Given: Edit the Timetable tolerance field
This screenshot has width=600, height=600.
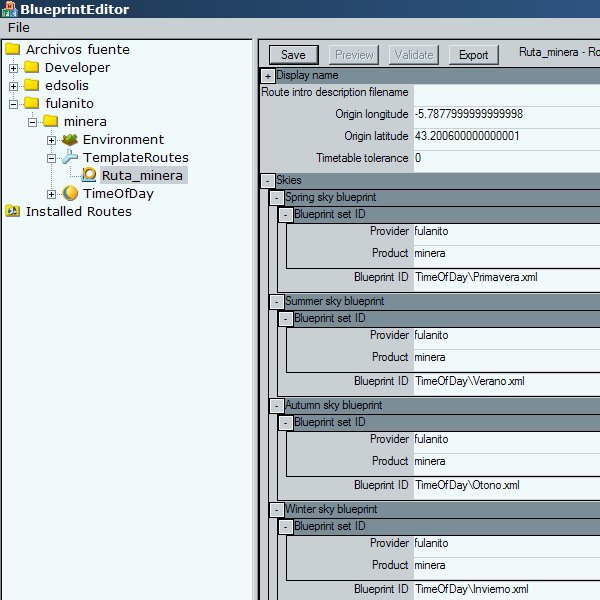Looking at the screenshot, I should [x=505, y=158].
